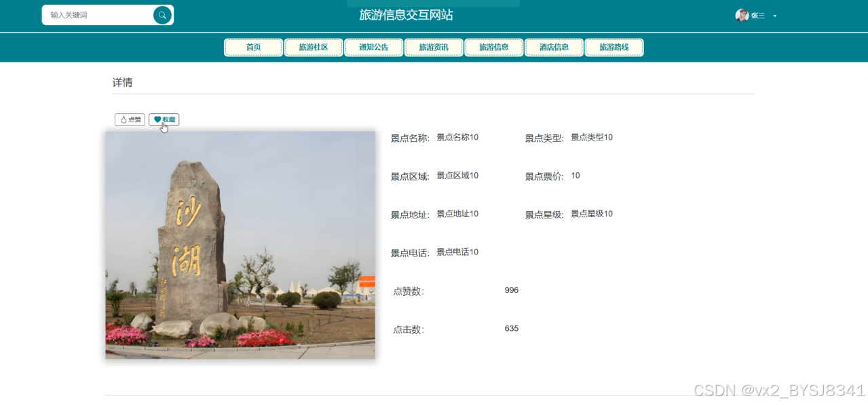Click the 详情 section heading

[x=122, y=83]
